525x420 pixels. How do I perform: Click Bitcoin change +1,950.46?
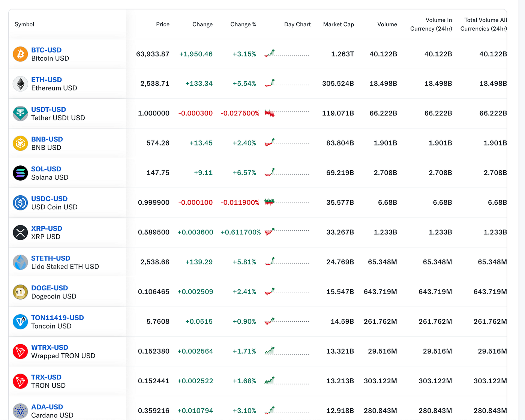click(196, 54)
